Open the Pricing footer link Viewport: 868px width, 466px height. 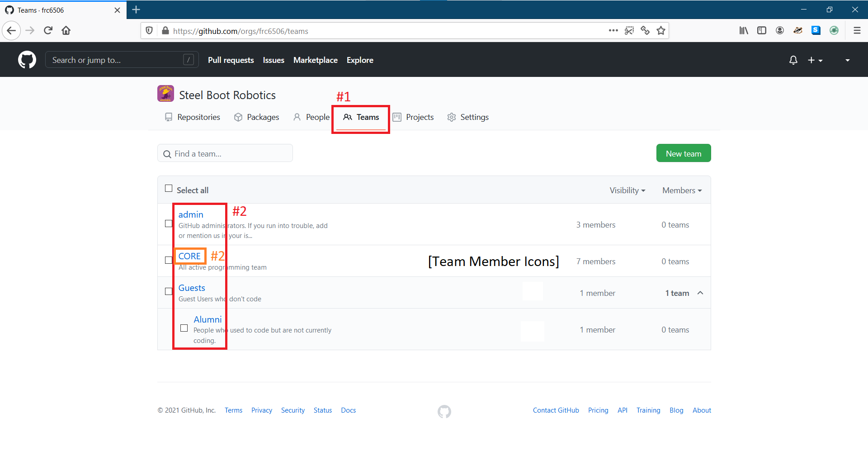pyautogui.click(x=598, y=410)
